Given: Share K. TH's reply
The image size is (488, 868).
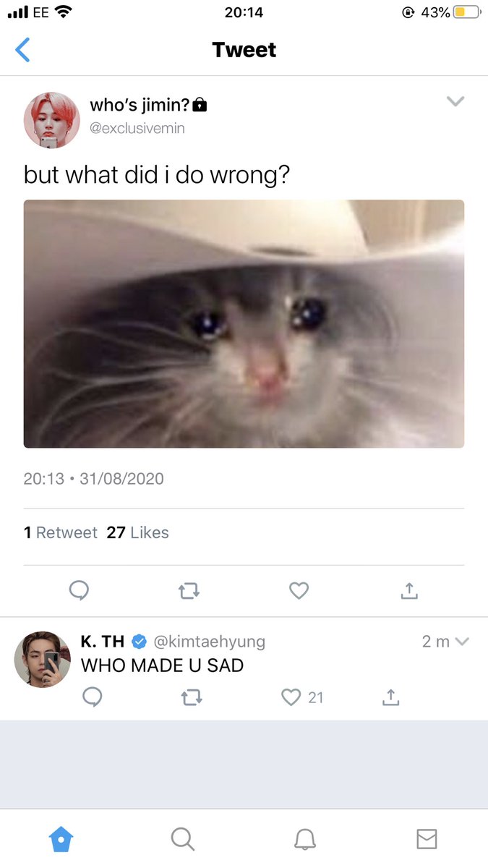Looking at the screenshot, I should click(390, 697).
